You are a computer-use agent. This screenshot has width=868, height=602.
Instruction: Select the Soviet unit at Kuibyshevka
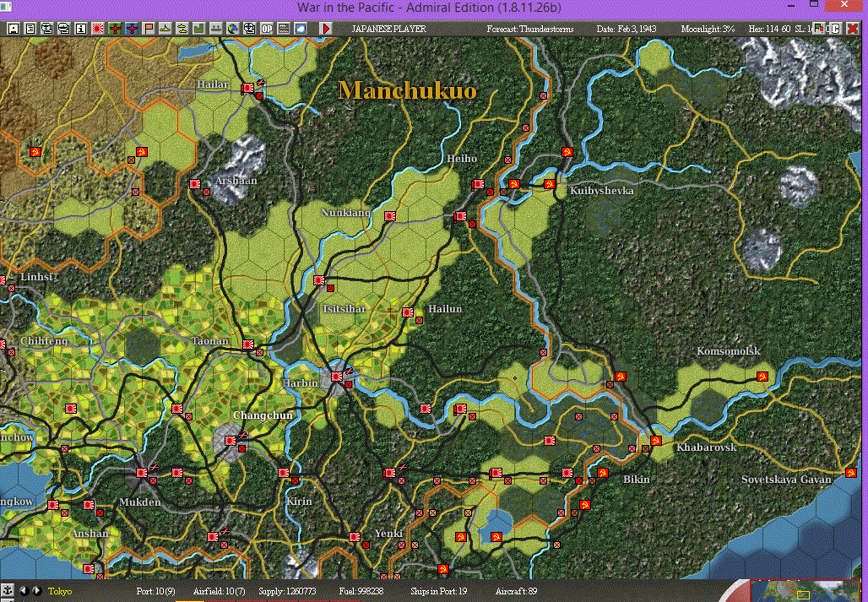(x=549, y=184)
